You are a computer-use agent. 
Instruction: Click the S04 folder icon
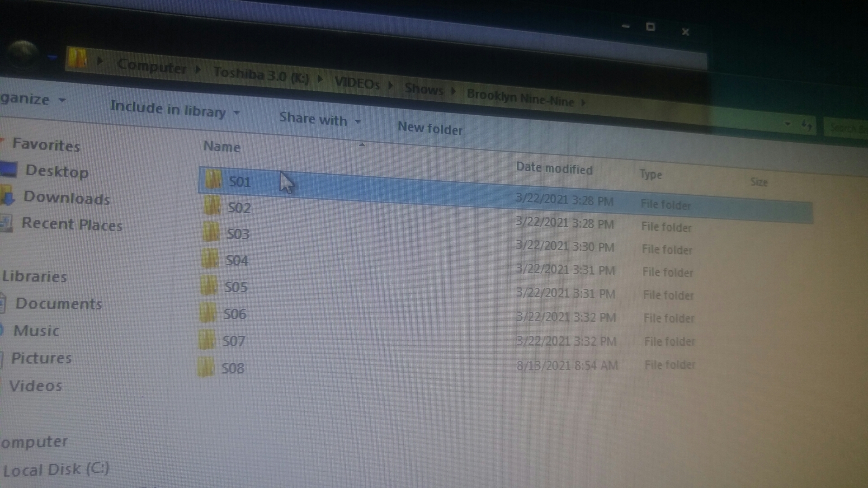tap(209, 259)
